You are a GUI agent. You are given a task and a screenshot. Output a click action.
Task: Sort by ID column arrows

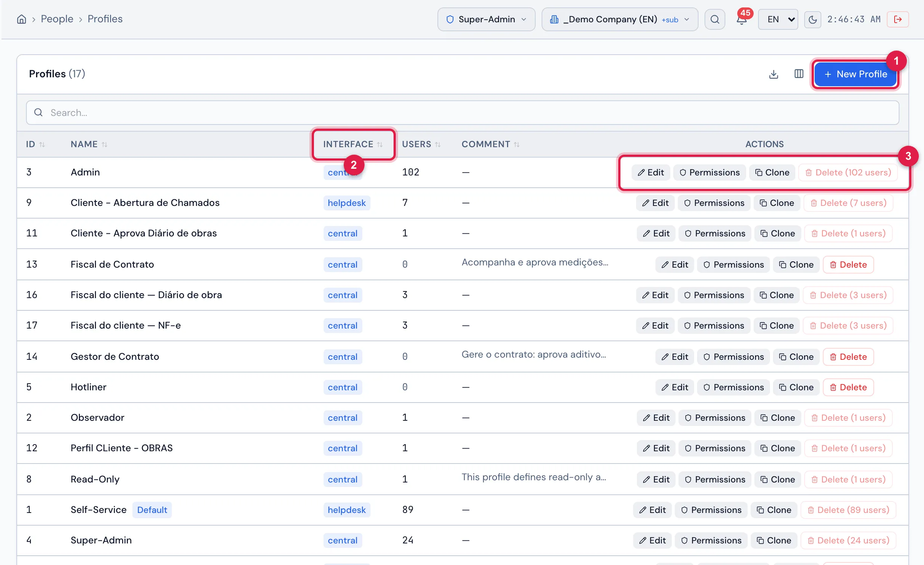(42, 144)
